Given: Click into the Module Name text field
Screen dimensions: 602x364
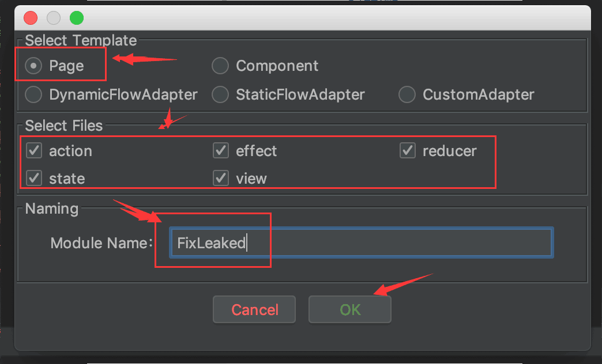Looking at the screenshot, I should pyautogui.click(x=362, y=243).
